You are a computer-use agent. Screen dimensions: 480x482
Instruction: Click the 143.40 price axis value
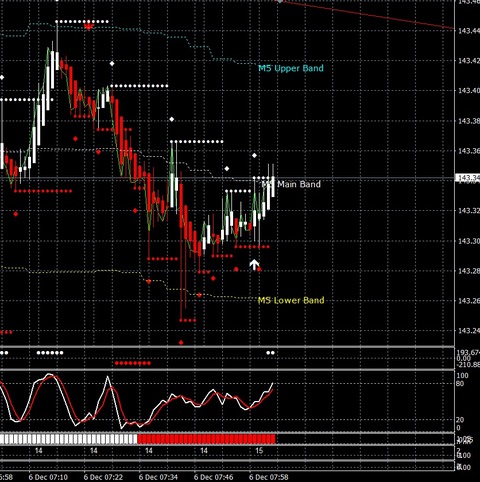click(x=469, y=91)
